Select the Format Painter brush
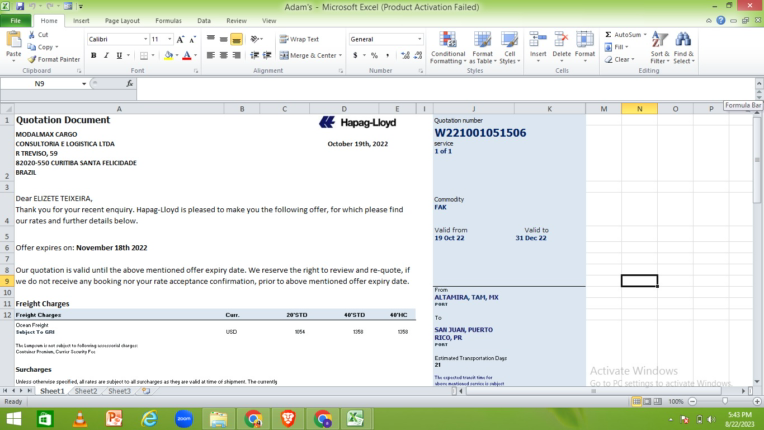The height and width of the screenshot is (430, 764). click(x=32, y=59)
